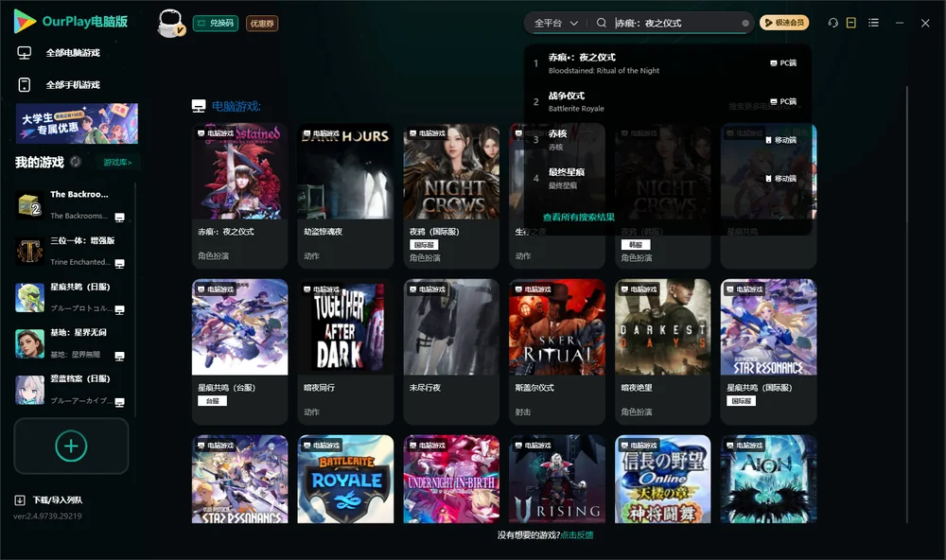946x560 pixels.
Task: Open the 未尽行夜 game card
Action: pos(451,352)
